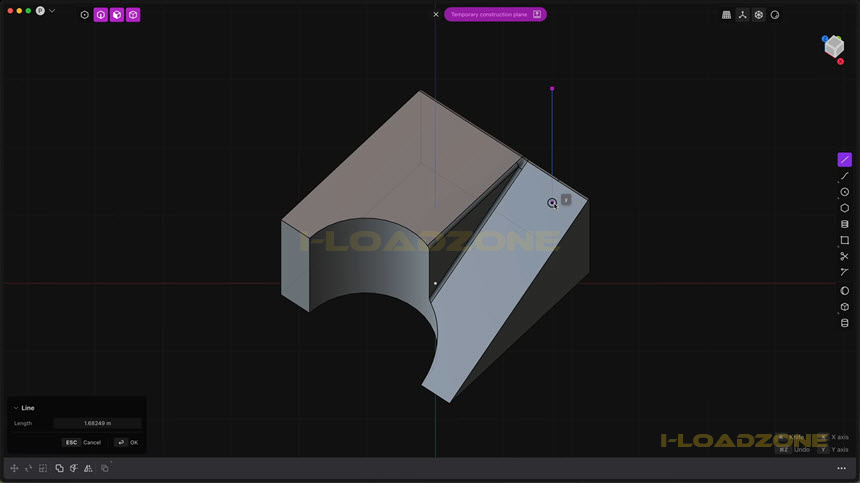The height and width of the screenshot is (483, 860).
Task: Select the Spiral tool icon
Action: (x=845, y=224)
